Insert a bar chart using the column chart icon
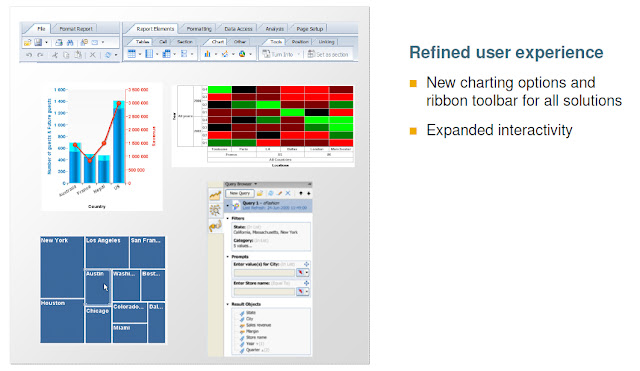The height and width of the screenshot is (371, 640). pos(207,54)
